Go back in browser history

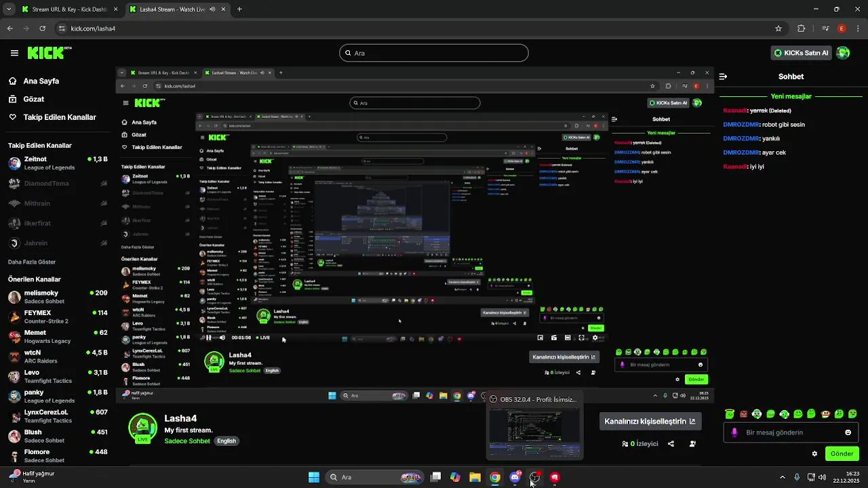point(10,28)
